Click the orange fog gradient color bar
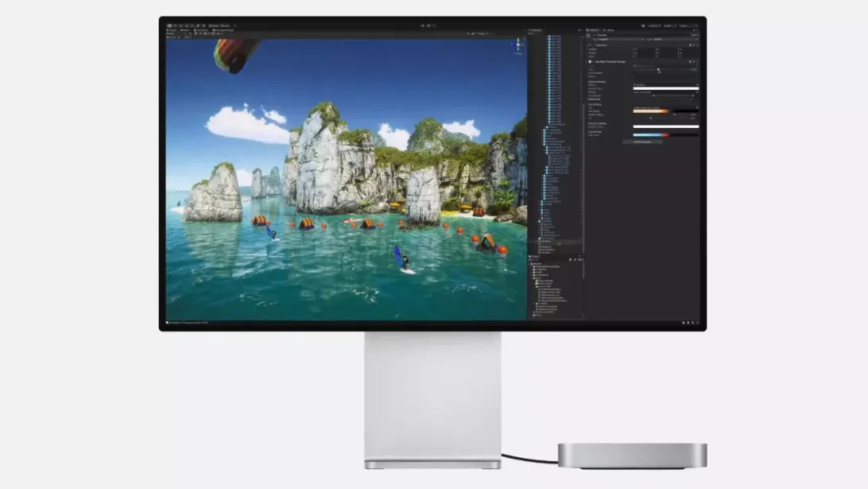Image resolution: width=868 pixels, height=489 pixels. [651, 111]
